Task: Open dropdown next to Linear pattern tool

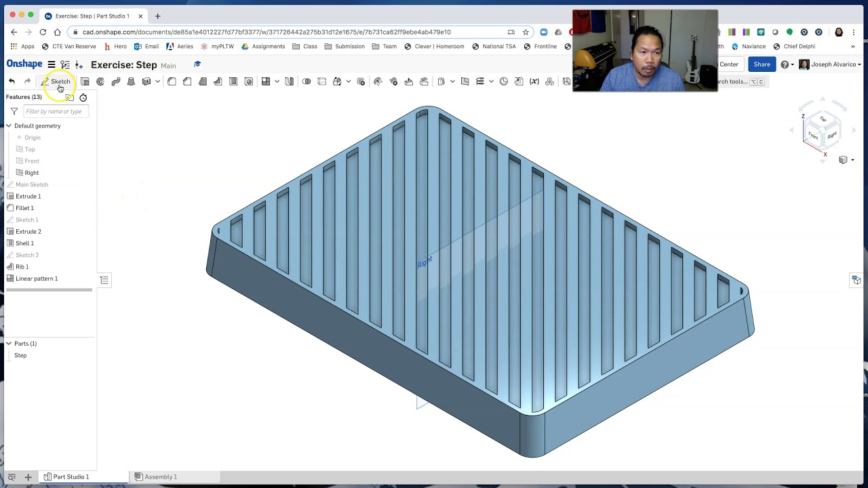Action: point(277,81)
